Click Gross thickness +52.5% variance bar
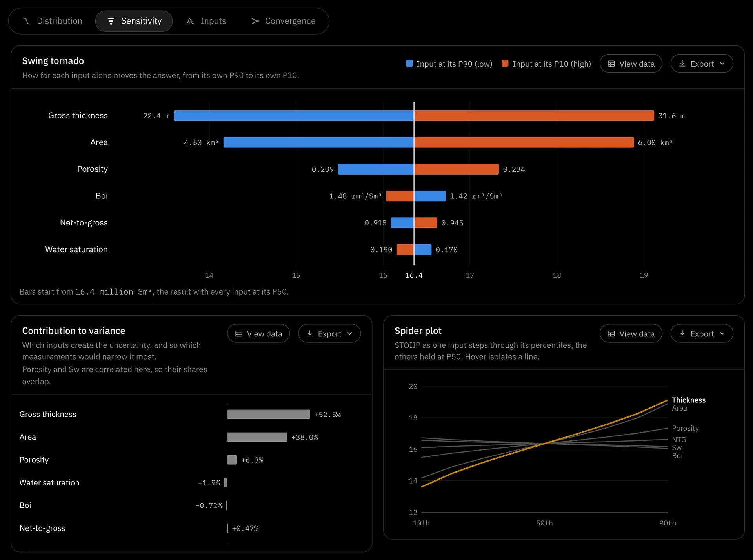Viewport: 753px width, 560px height. [x=269, y=414]
